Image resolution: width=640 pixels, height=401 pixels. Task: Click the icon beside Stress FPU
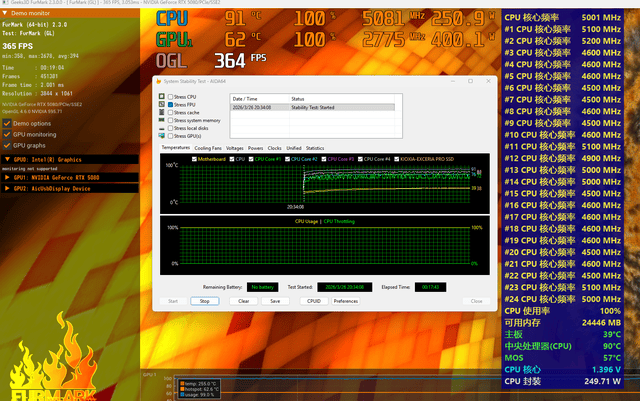161,104
